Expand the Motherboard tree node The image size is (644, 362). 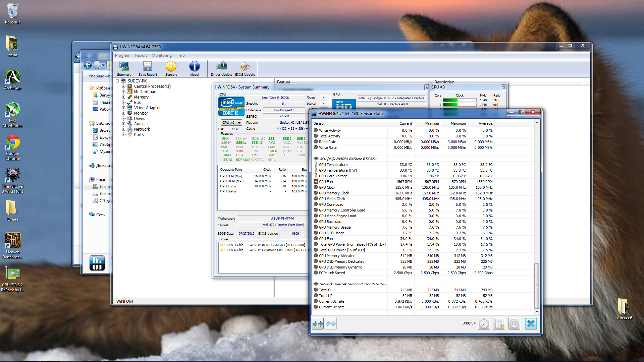click(x=124, y=92)
